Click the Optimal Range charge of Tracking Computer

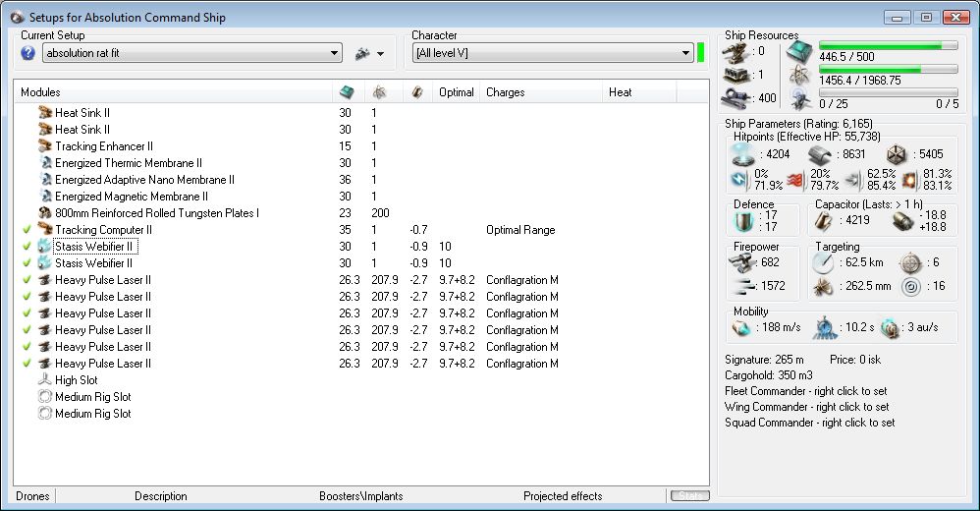pyautogui.click(x=520, y=230)
